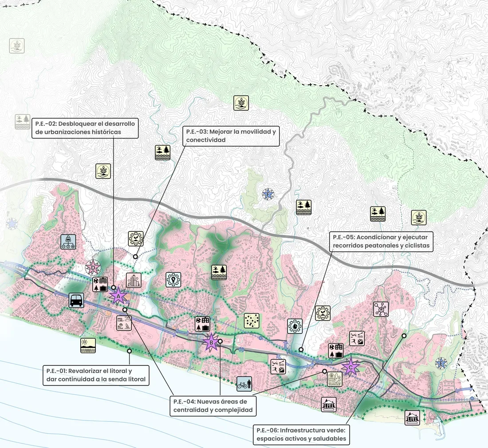The width and height of the screenshot is (488, 448).
Task: Click the P.E.-05 leader line endpoint circle
Action: point(301,349)
